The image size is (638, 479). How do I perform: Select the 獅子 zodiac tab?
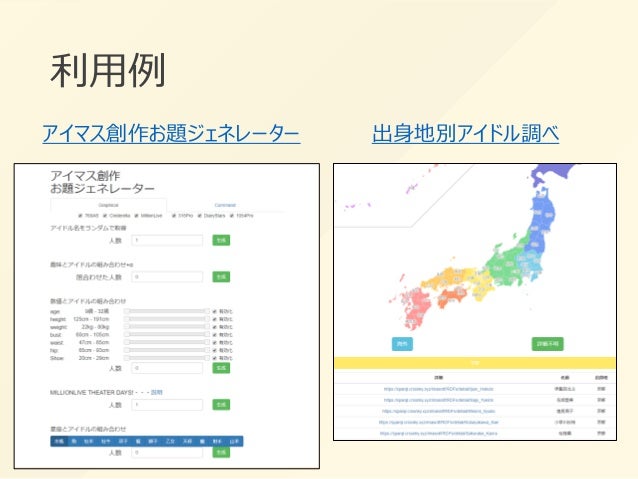click(153, 441)
